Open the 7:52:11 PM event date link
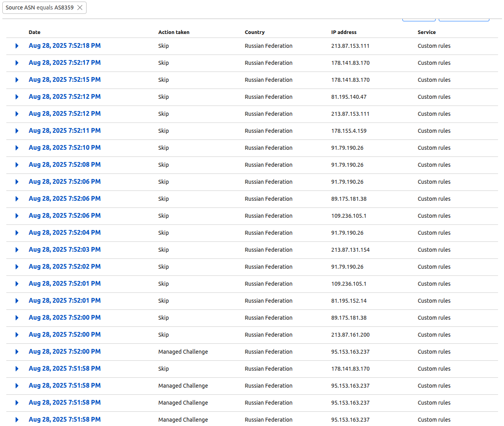 point(64,131)
